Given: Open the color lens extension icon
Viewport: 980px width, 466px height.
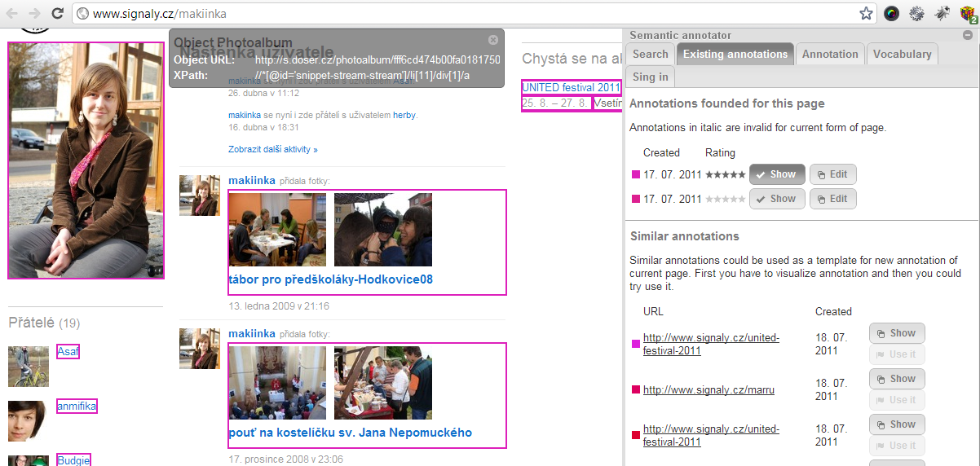Looking at the screenshot, I should (x=892, y=13).
